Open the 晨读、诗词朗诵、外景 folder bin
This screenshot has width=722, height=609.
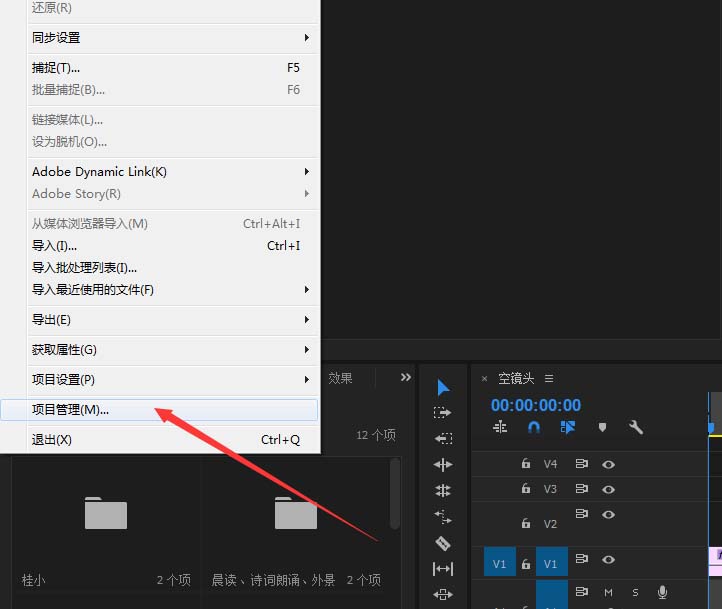tap(296, 513)
